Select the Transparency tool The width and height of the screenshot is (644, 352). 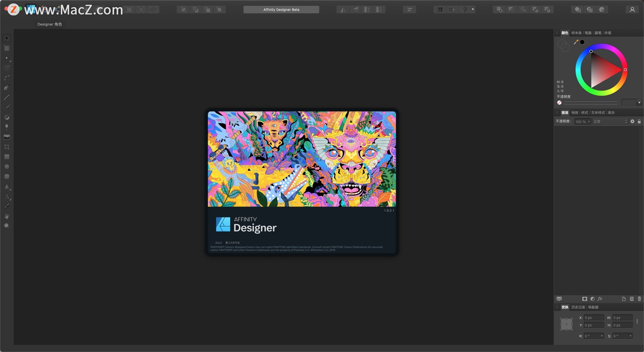[7, 127]
